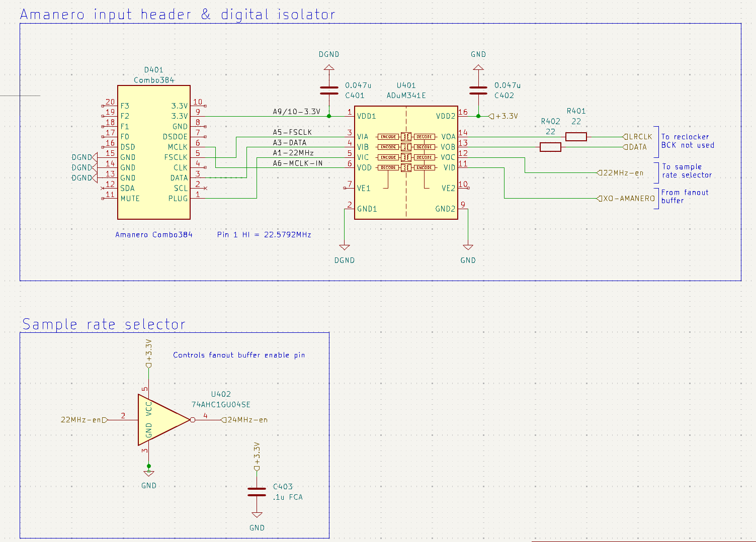Image resolution: width=756 pixels, height=542 pixels.
Task: Click the A1-22MHz net label
Action: [x=293, y=153]
